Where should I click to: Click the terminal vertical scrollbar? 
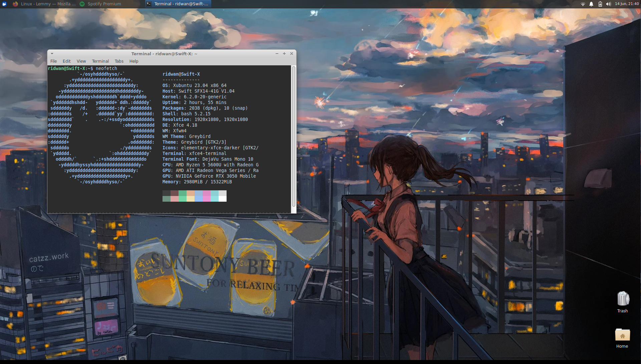tap(294, 137)
